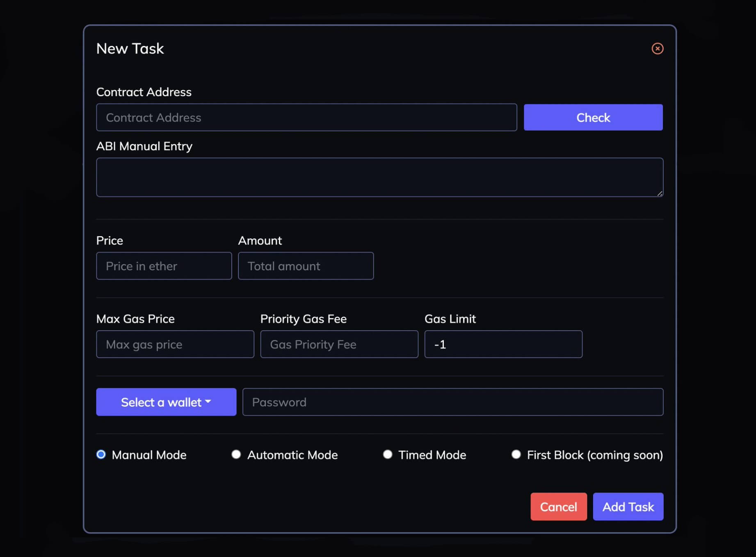Click the Add Task button

pyautogui.click(x=628, y=507)
